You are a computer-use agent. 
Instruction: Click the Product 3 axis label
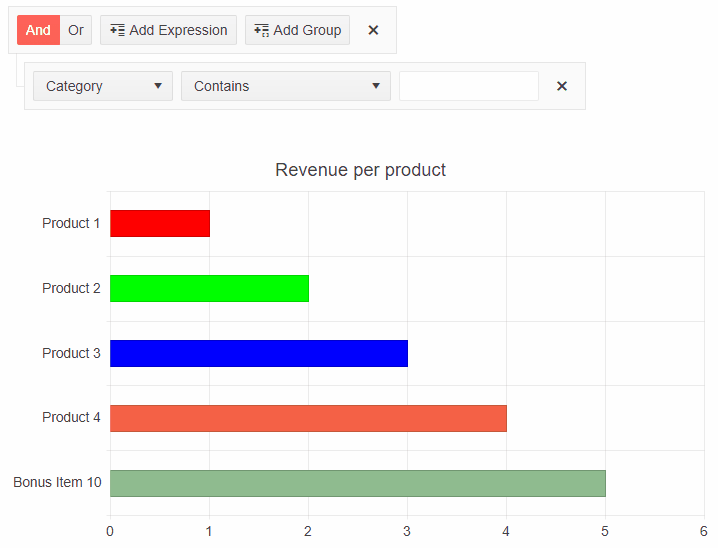coord(71,353)
